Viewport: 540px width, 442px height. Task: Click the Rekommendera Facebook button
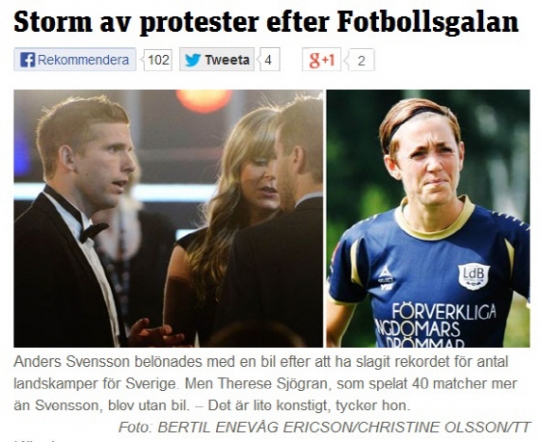tap(75, 60)
